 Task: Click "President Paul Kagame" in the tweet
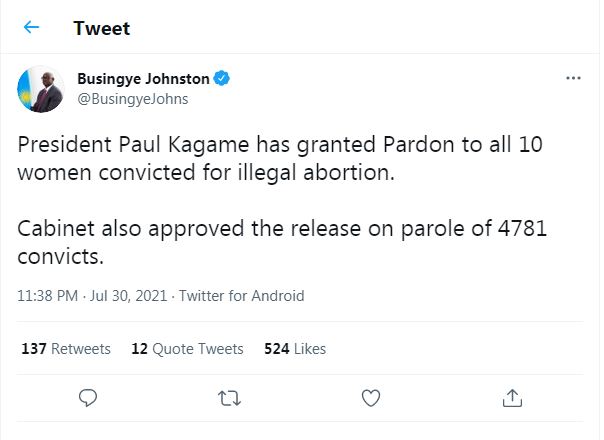[117, 144]
